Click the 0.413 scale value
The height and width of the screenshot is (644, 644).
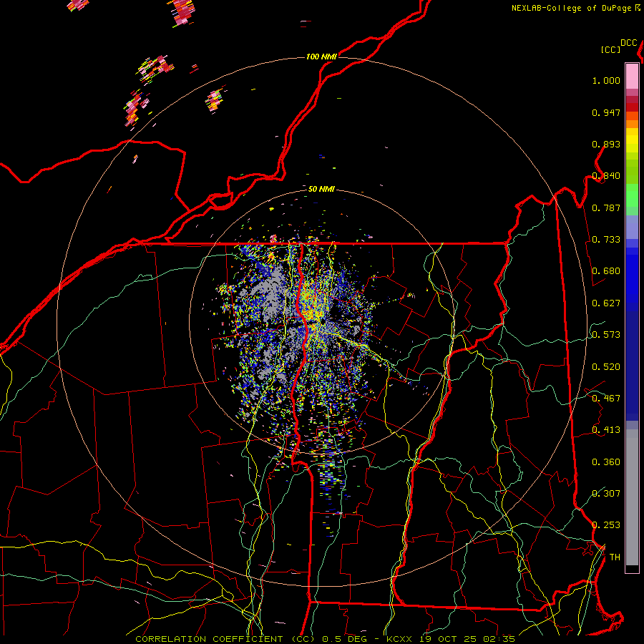[x=606, y=430]
